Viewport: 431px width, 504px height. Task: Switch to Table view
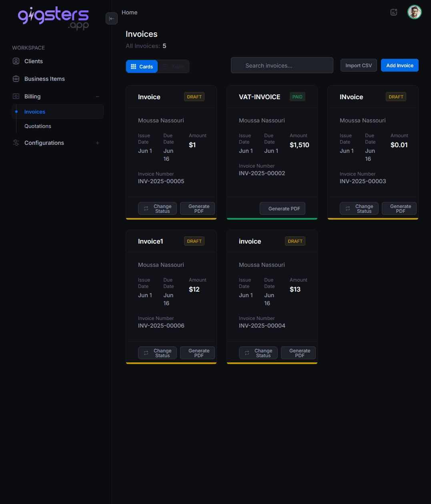point(173,66)
